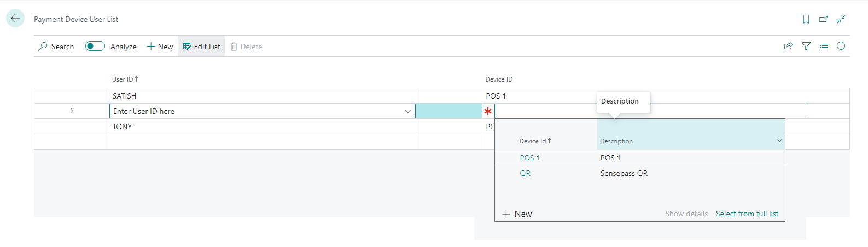The width and height of the screenshot is (868, 247).
Task: Click the list view layout icon
Action: 824,47
